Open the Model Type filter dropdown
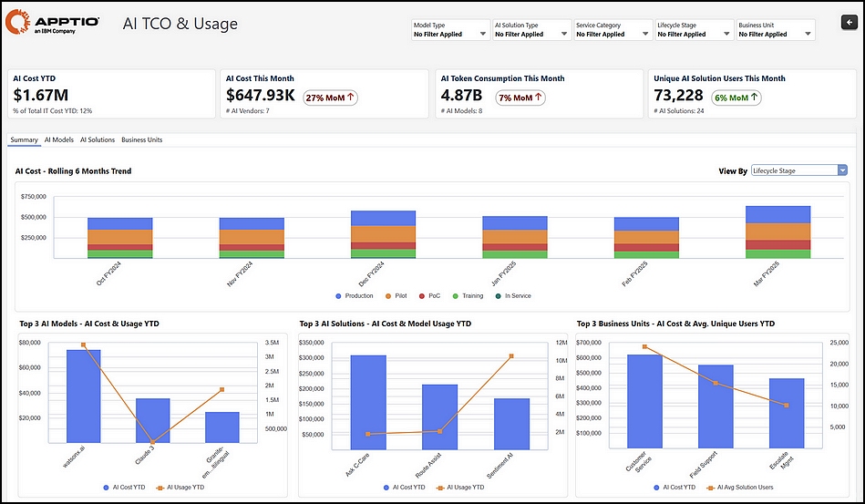The image size is (865, 504). coord(450,30)
